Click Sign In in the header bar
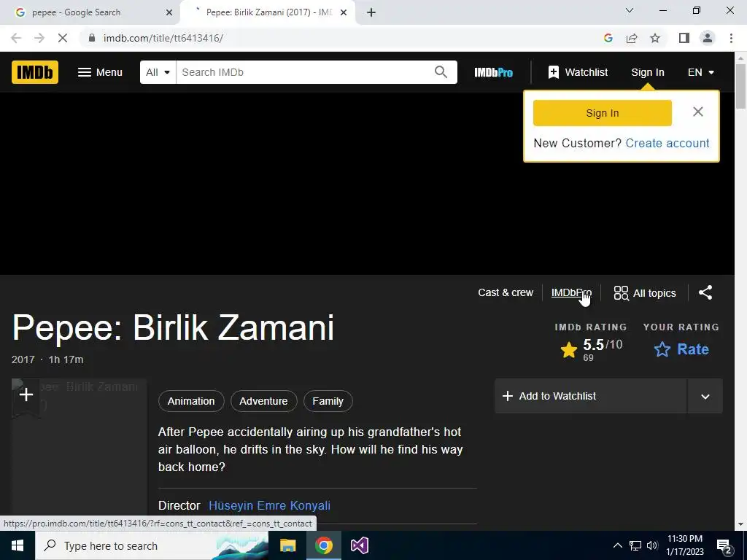The width and height of the screenshot is (747, 560). tap(648, 72)
